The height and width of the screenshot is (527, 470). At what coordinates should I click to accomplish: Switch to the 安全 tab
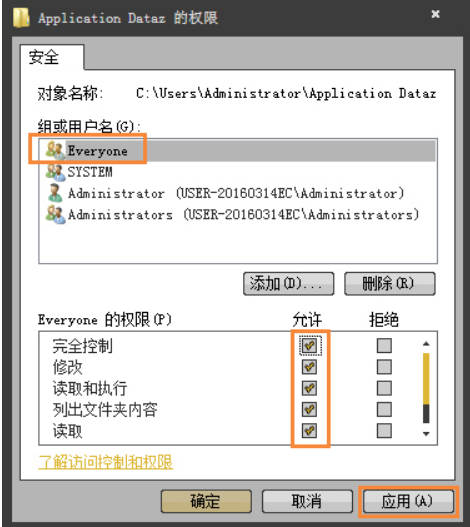(44, 56)
